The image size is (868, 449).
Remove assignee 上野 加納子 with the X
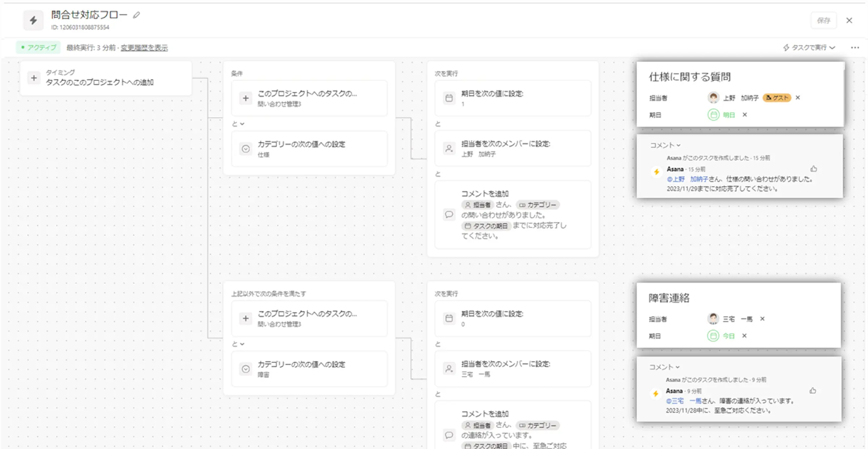point(798,98)
